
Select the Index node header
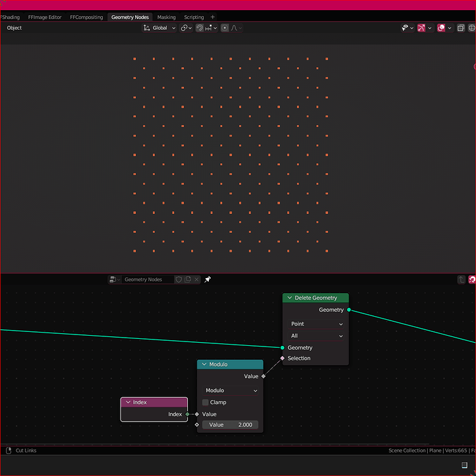(154, 402)
